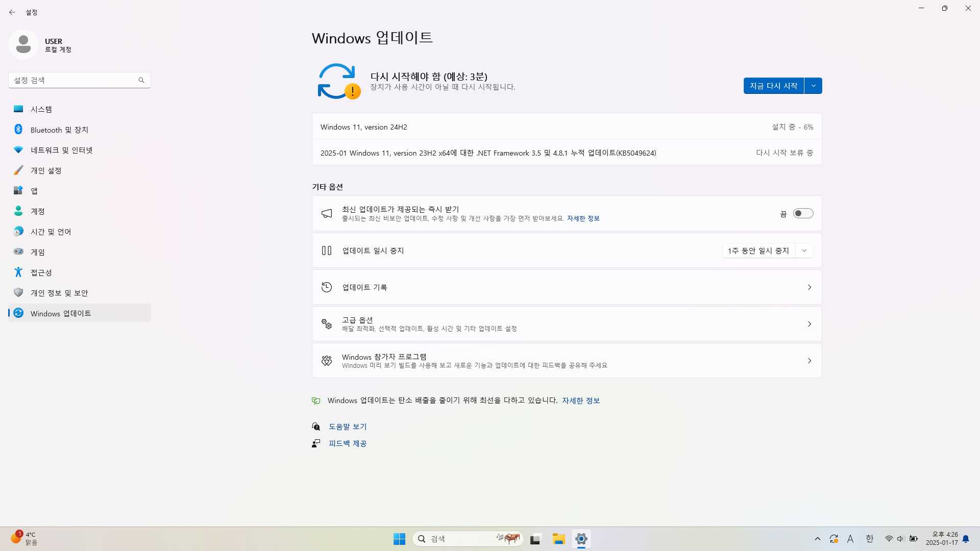Open the Windows Start menu
The height and width of the screenshot is (551, 980).
(399, 539)
